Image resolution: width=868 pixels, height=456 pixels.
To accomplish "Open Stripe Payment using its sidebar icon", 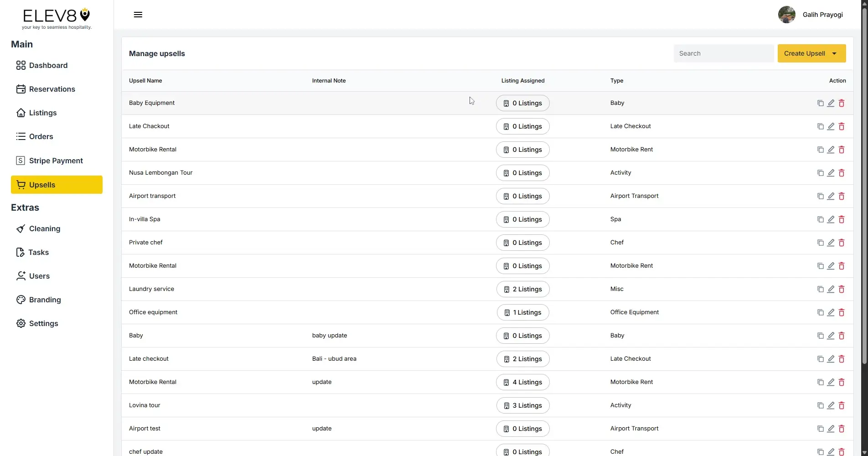I will tap(21, 160).
